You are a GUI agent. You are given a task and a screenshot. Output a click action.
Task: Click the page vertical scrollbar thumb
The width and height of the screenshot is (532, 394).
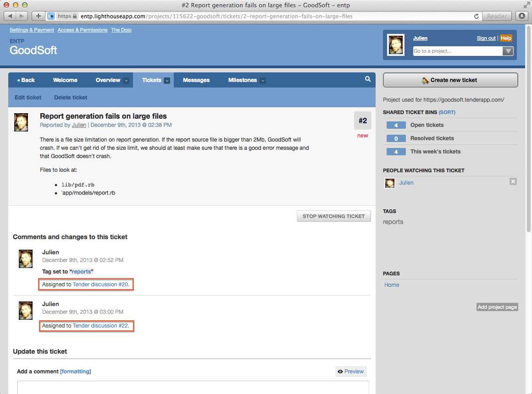(529, 129)
